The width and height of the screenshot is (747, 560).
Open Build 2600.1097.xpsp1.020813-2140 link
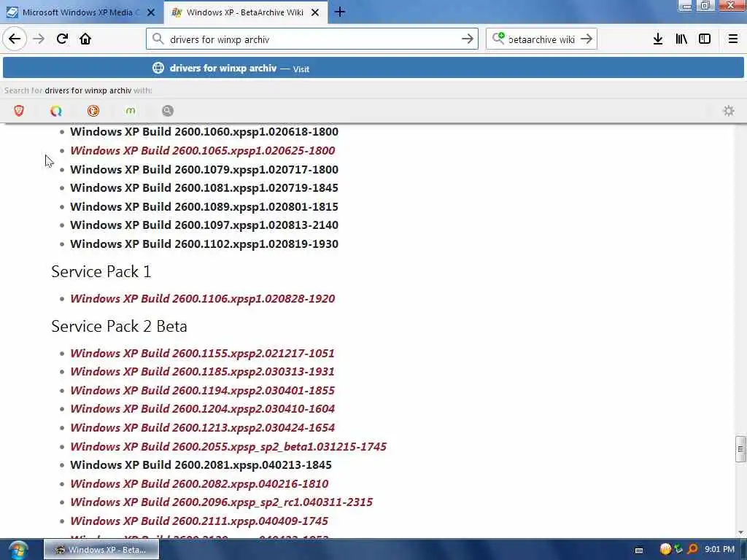tap(204, 225)
